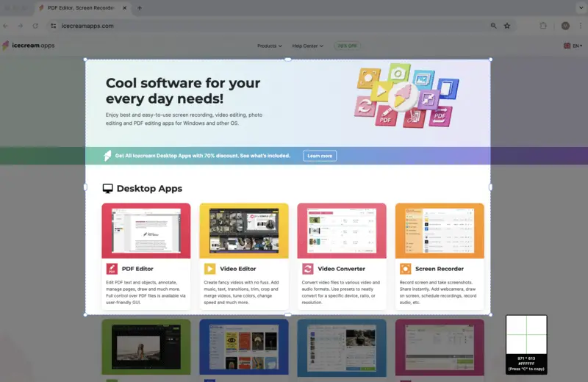Image resolution: width=588 pixels, height=382 pixels.
Task: Click the Screen Recorder screenshot thumbnail
Action: point(440,231)
